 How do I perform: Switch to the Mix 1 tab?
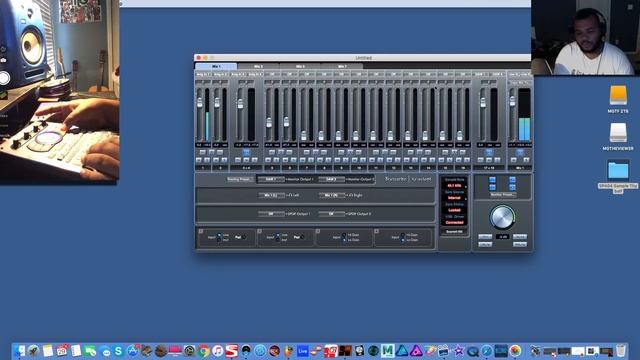pyautogui.click(x=216, y=66)
